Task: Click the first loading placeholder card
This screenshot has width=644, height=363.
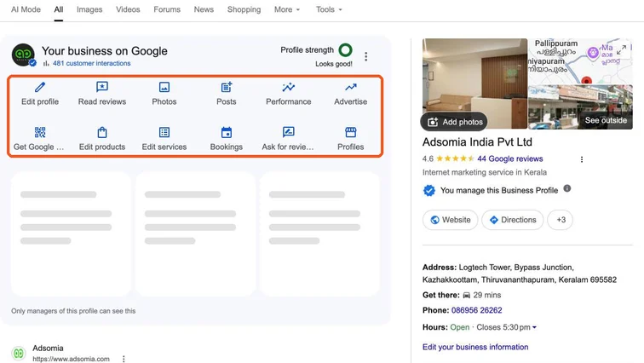Action: tap(71, 234)
